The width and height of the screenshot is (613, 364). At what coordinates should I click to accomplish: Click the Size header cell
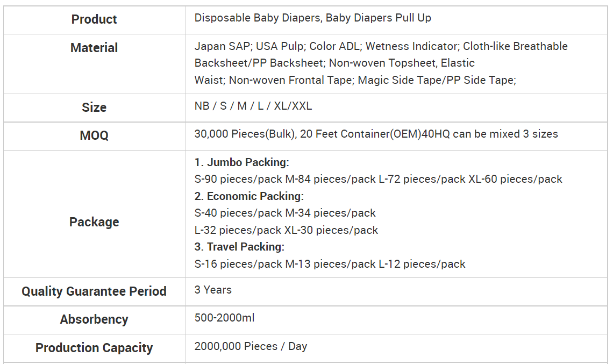94,107
